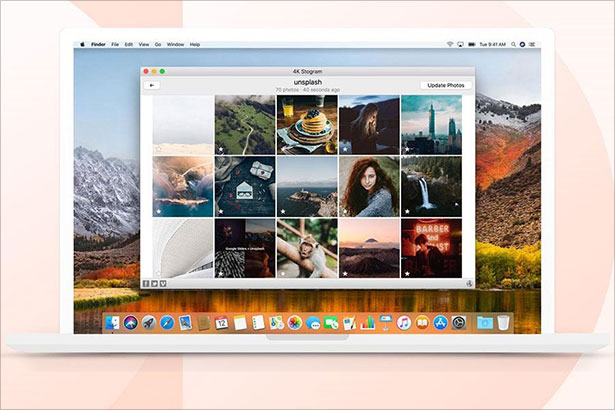Toggle the star on the pancakes photo

click(x=282, y=150)
